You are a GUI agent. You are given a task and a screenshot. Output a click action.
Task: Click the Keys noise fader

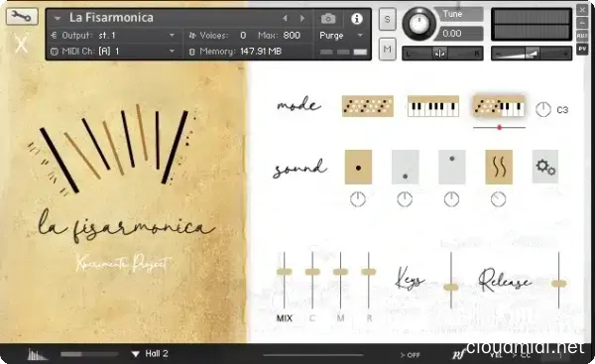pos(451,288)
